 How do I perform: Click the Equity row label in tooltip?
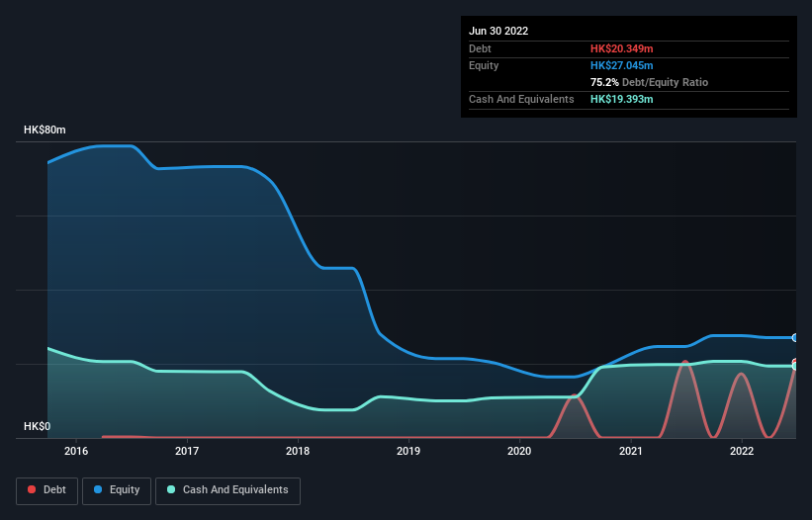[x=484, y=65]
